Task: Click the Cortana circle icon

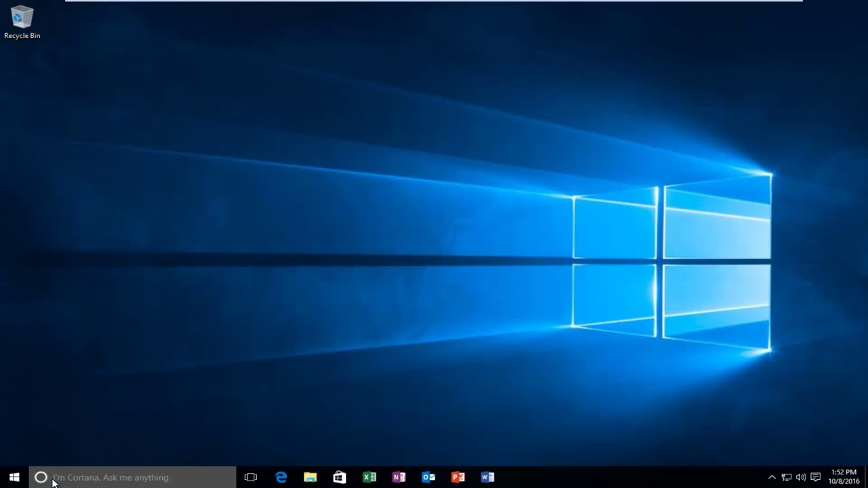Action: 41,477
